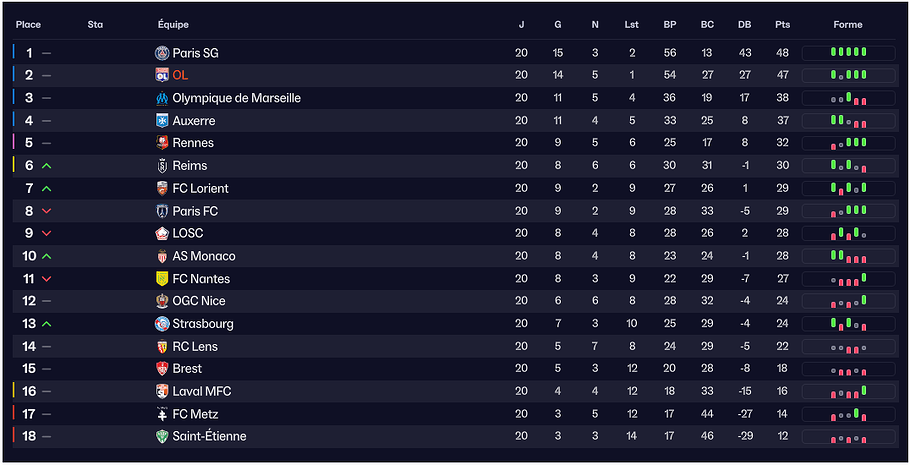Sort by the Forme column header
910x465 pixels.
click(848, 25)
